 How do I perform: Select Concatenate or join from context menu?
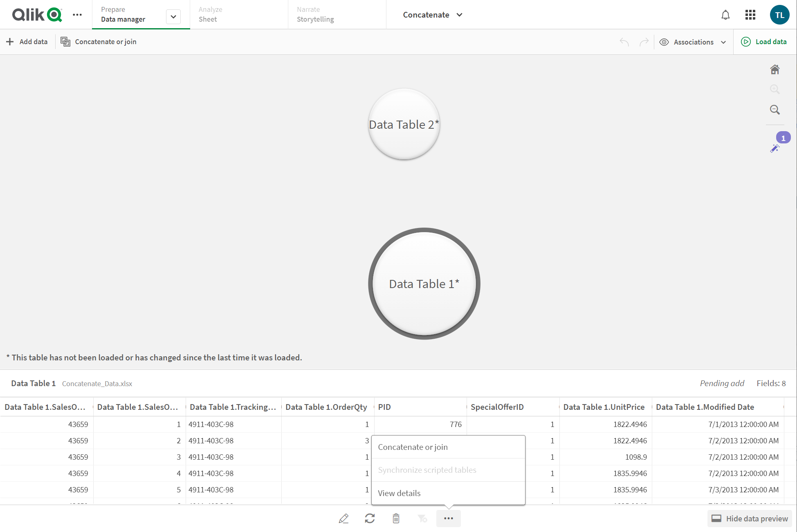(413, 447)
